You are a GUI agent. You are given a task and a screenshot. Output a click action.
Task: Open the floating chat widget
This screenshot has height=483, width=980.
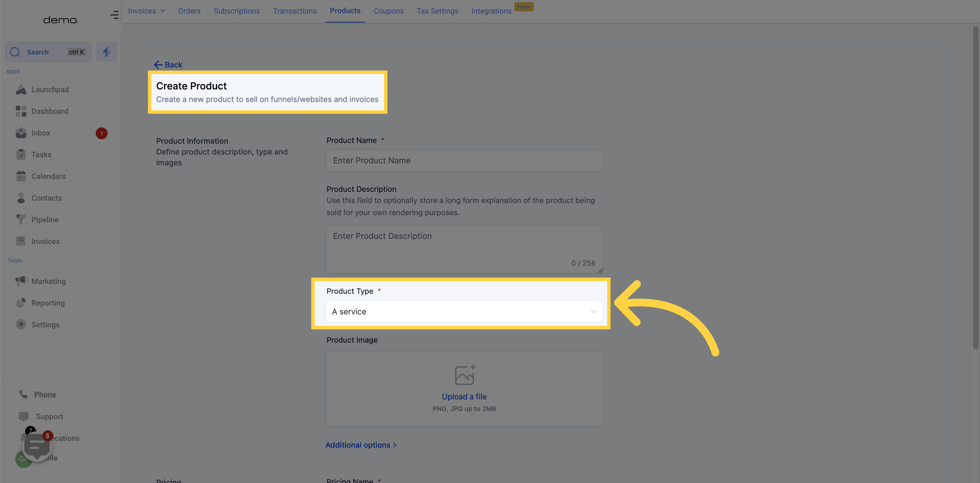coord(37,446)
